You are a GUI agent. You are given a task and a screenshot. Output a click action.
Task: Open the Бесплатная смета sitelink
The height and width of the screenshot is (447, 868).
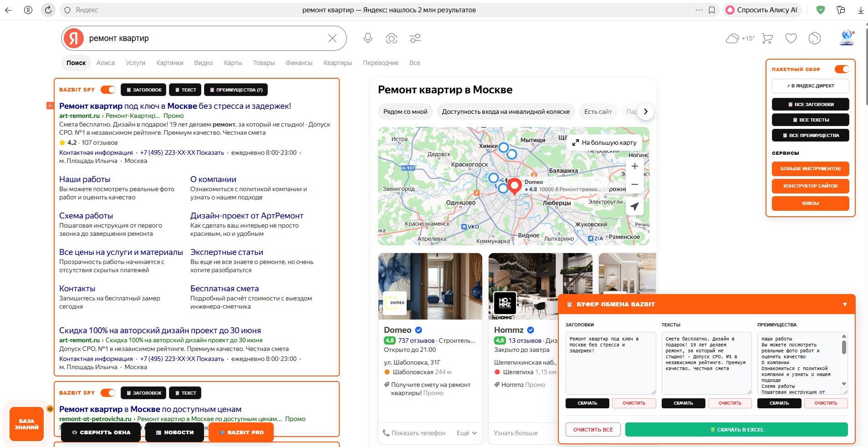(225, 289)
